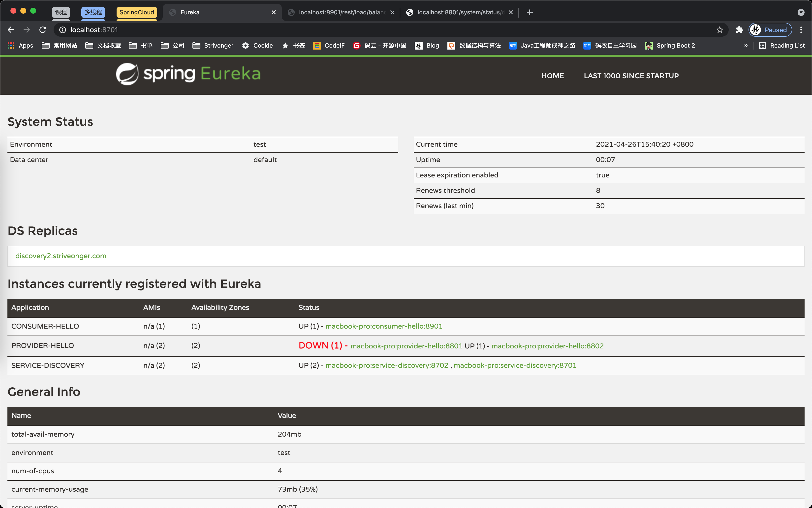Screen dimensions: 812x508
Task: Click the Renews threshold value 8
Action: pos(598,190)
